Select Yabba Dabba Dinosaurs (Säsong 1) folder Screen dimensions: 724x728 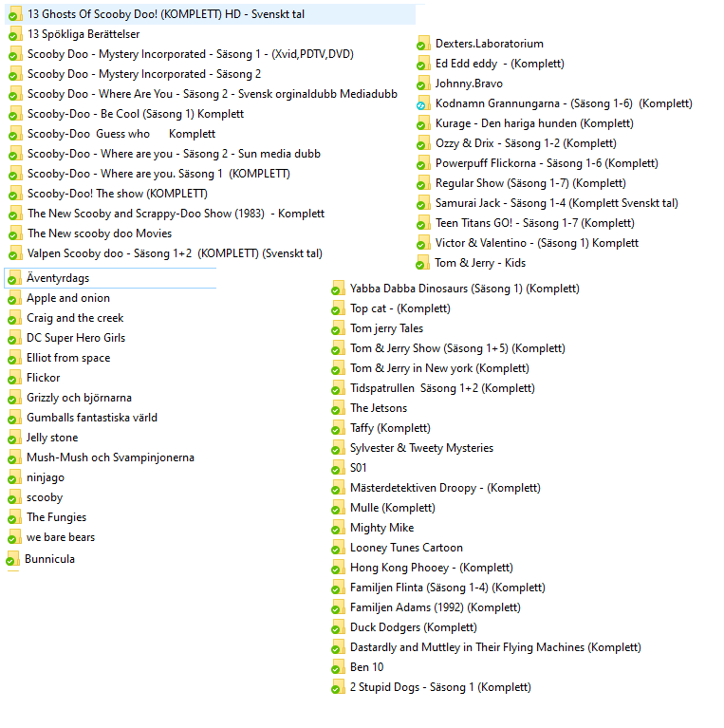[x=465, y=289]
